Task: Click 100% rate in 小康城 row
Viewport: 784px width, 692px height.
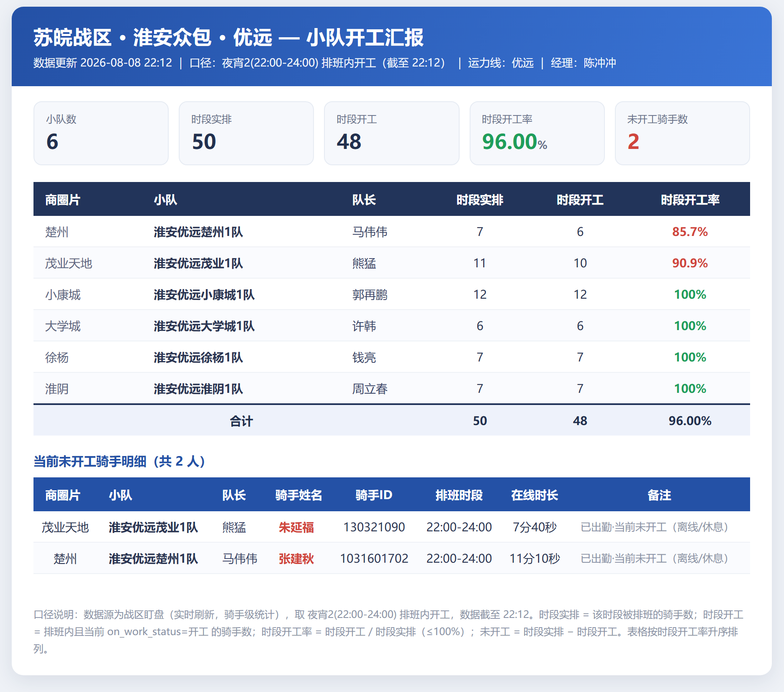Action: coord(690,295)
